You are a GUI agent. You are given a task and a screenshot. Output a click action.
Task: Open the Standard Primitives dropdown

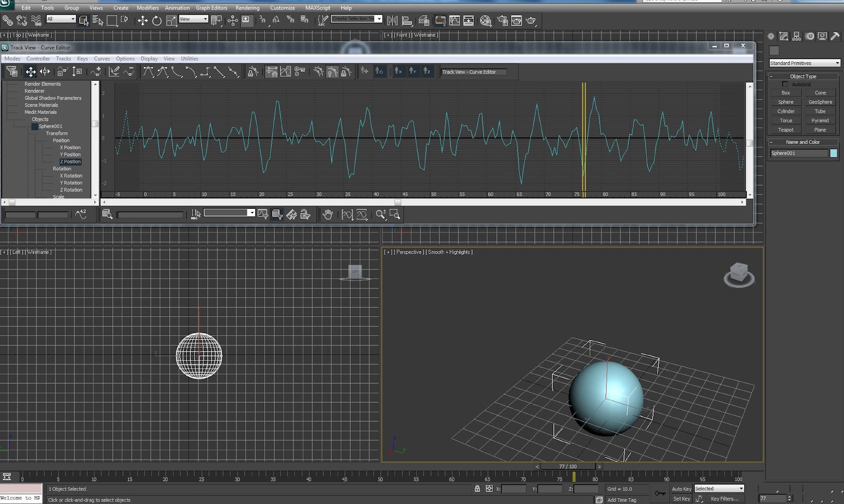click(804, 63)
